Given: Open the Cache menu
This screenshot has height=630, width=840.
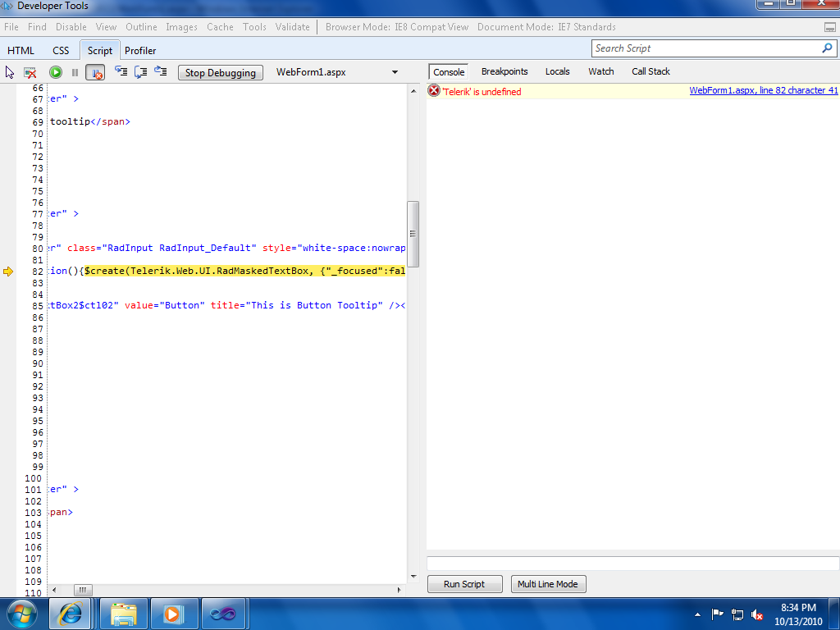Looking at the screenshot, I should 220,27.
